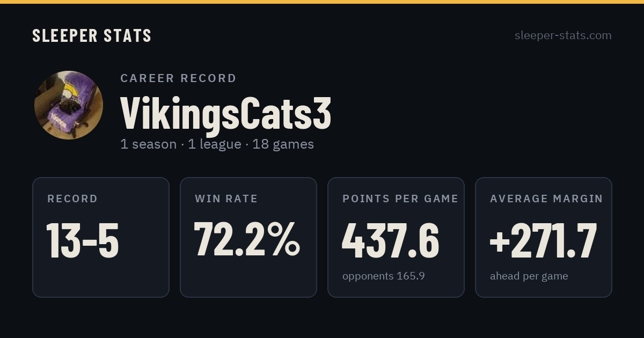
Task: Click the 13-5 record value
Action: pos(83,240)
